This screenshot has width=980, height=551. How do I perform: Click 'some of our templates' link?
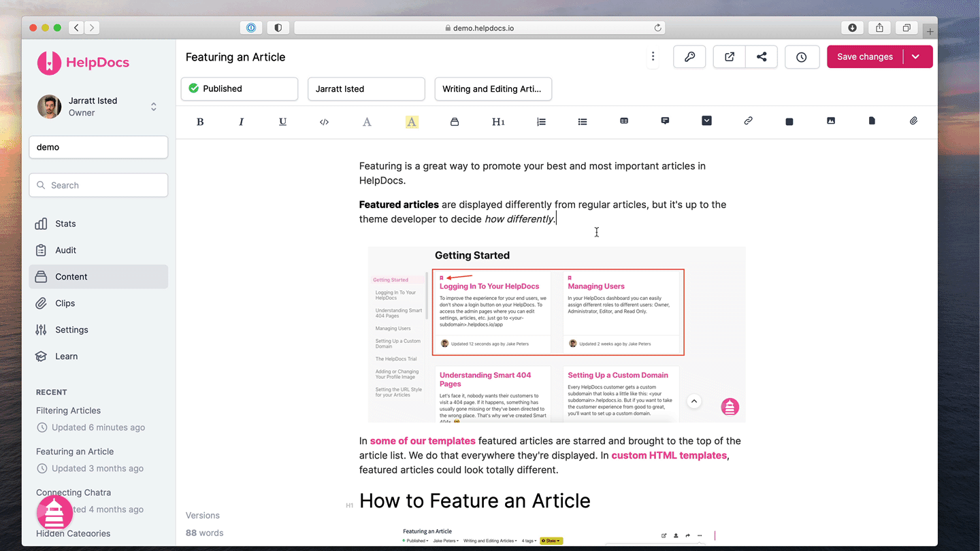pos(423,441)
